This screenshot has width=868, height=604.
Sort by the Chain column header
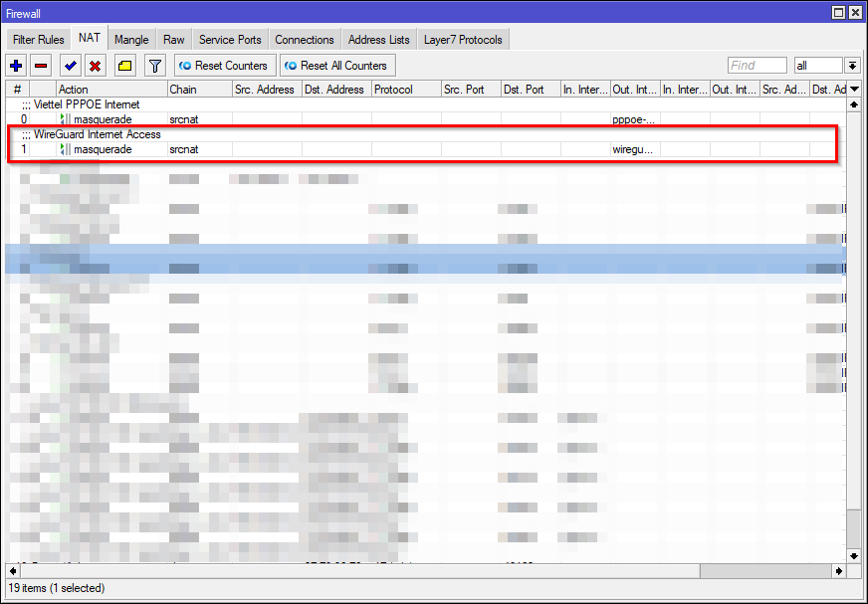pyautogui.click(x=198, y=90)
